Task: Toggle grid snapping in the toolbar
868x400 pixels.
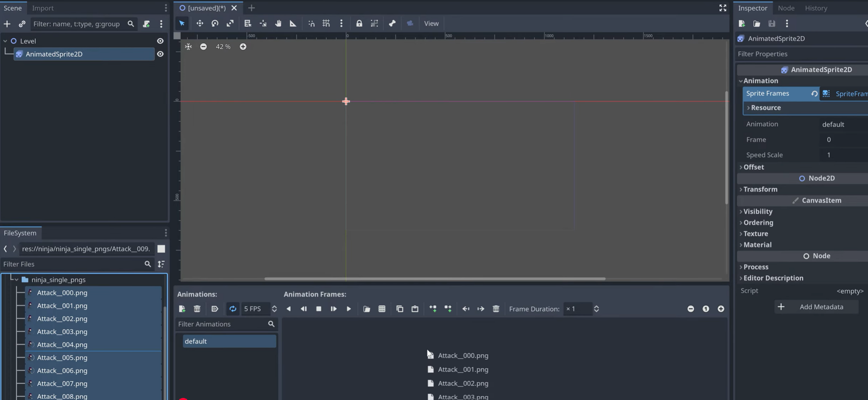Action: point(326,23)
